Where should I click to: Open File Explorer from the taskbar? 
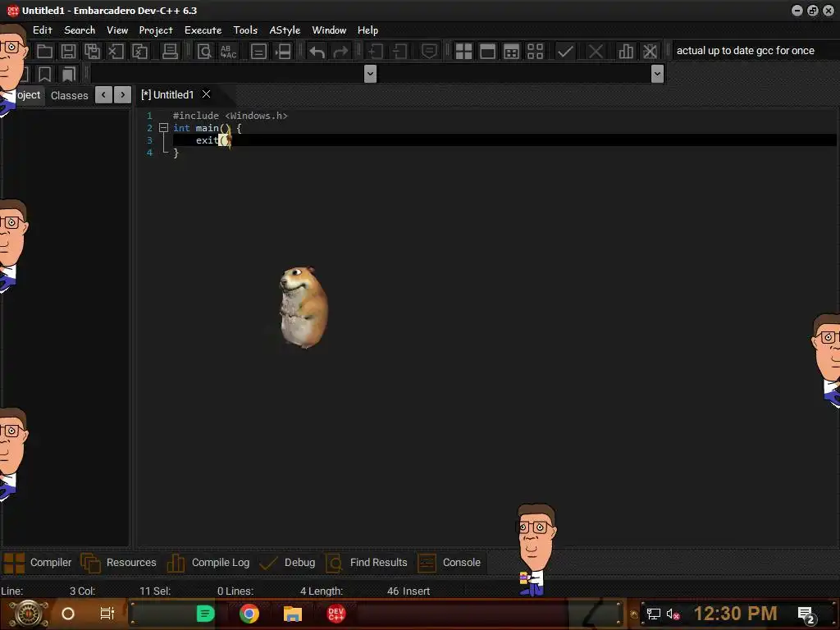tap(293, 614)
